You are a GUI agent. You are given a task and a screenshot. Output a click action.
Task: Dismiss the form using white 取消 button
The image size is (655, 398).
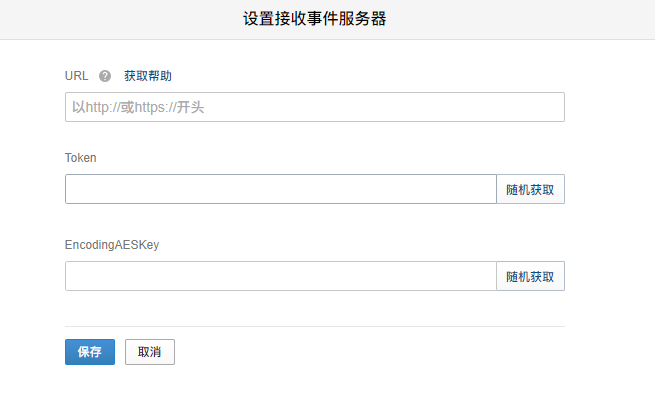tap(150, 352)
